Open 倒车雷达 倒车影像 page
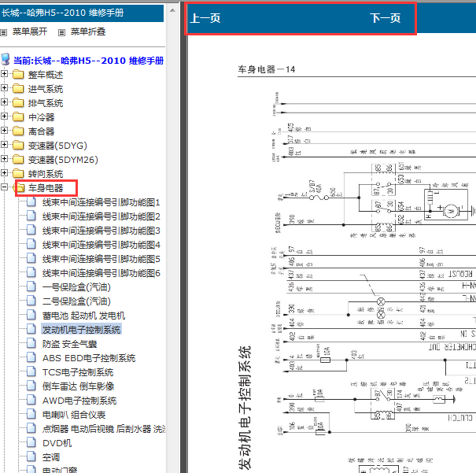The height and width of the screenshot is (473, 476). click(79, 386)
